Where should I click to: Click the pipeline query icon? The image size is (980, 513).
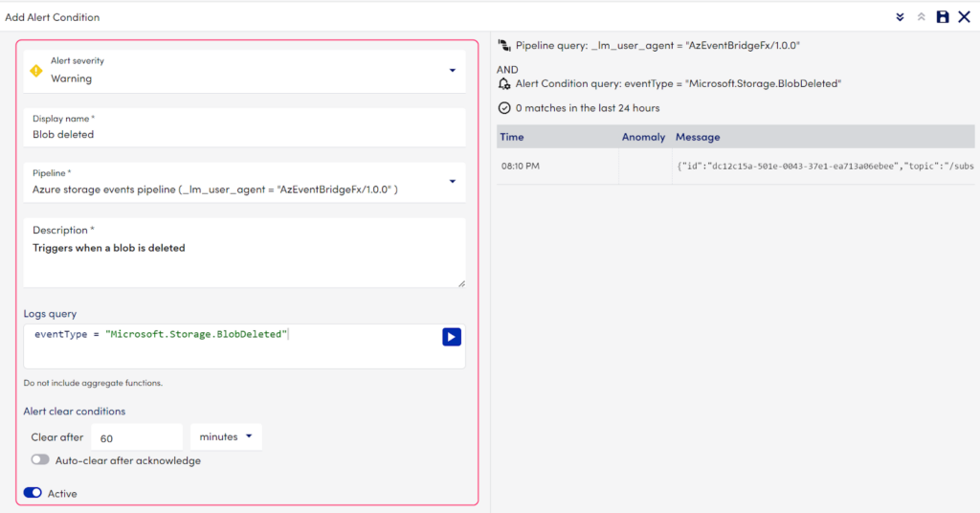[x=503, y=45]
